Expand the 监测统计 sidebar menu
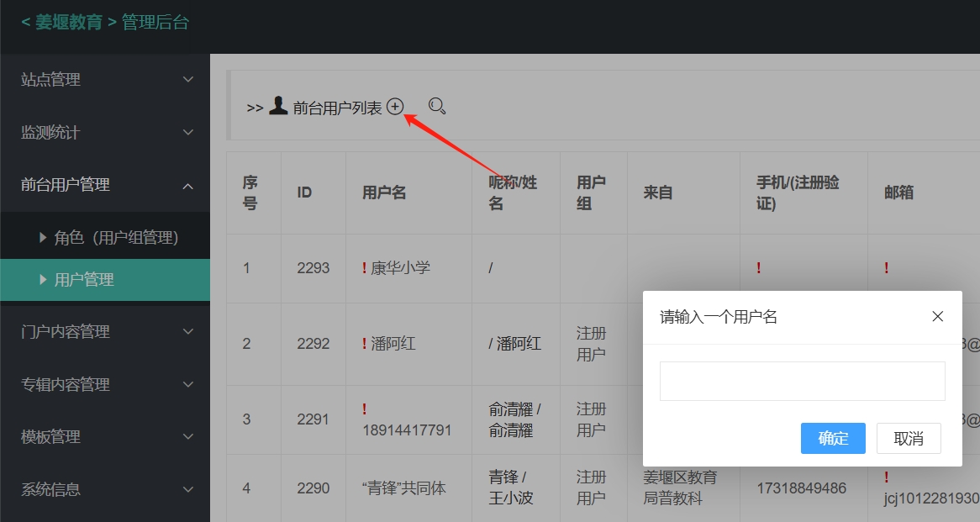980x522 pixels. click(105, 133)
